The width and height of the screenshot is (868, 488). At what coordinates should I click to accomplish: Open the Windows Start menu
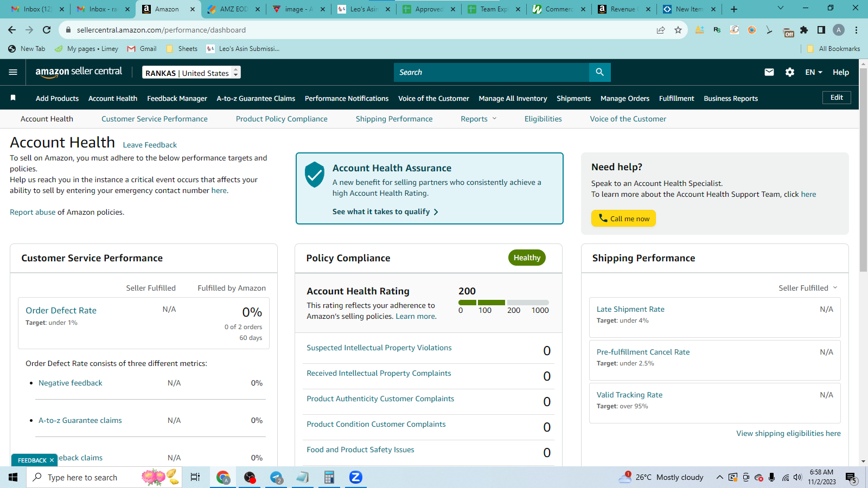tap(13, 477)
